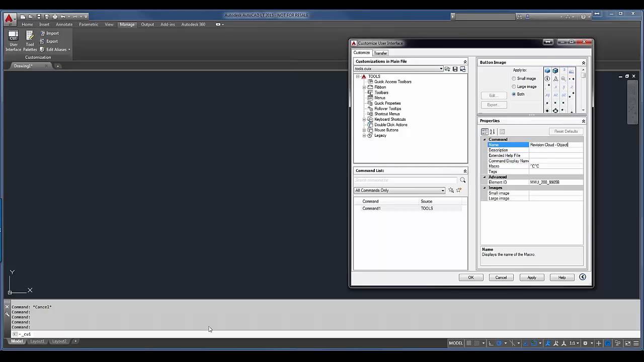Click the find command or text icon
644x362 pixels.
[x=451, y=190]
